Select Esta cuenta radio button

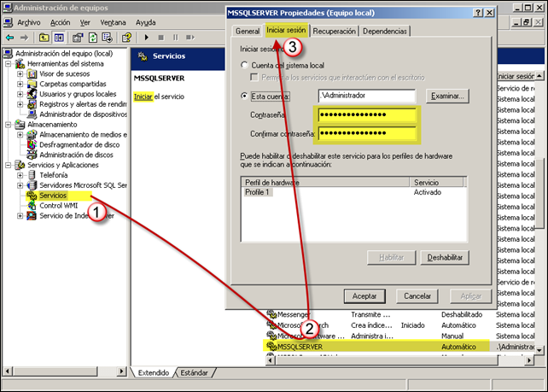coord(245,96)
